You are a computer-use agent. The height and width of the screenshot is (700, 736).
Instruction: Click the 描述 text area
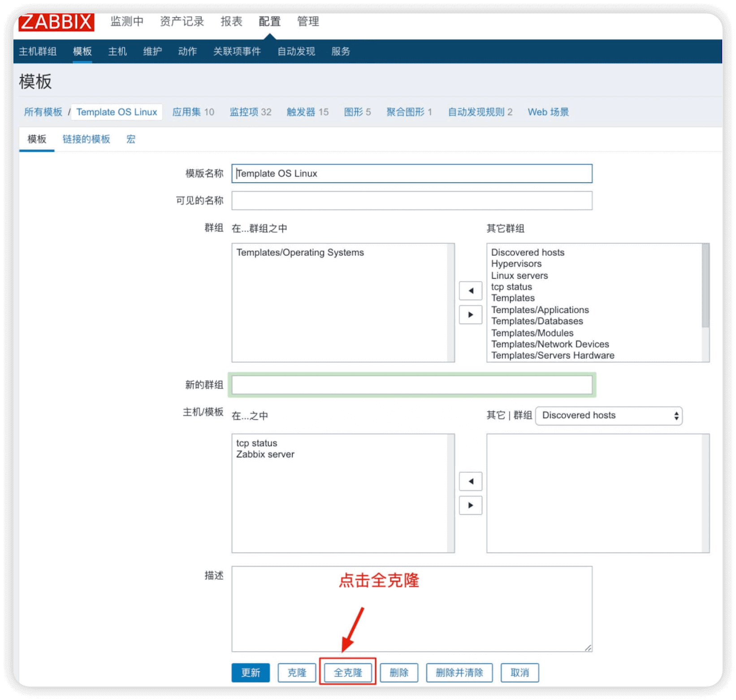(x=412, y=609)
